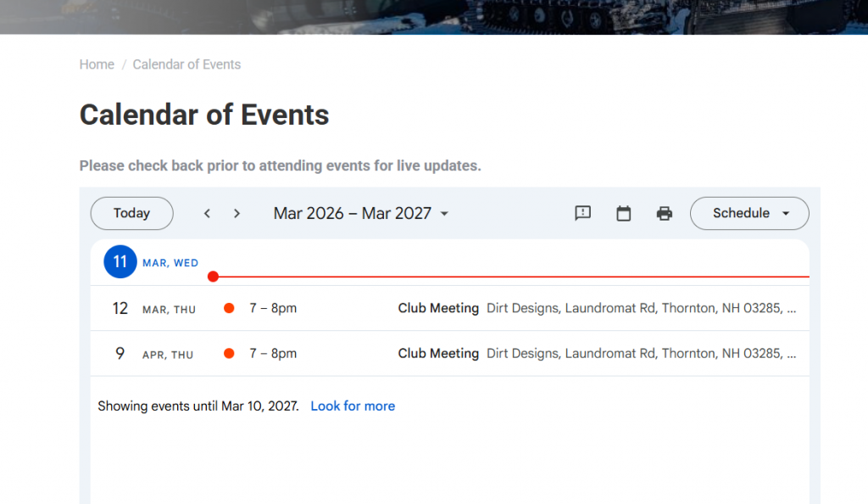868x504 pixels.
Task: Click the send feedback speech bubble icon
Action: pyautogui.click(x=582, y=213)
